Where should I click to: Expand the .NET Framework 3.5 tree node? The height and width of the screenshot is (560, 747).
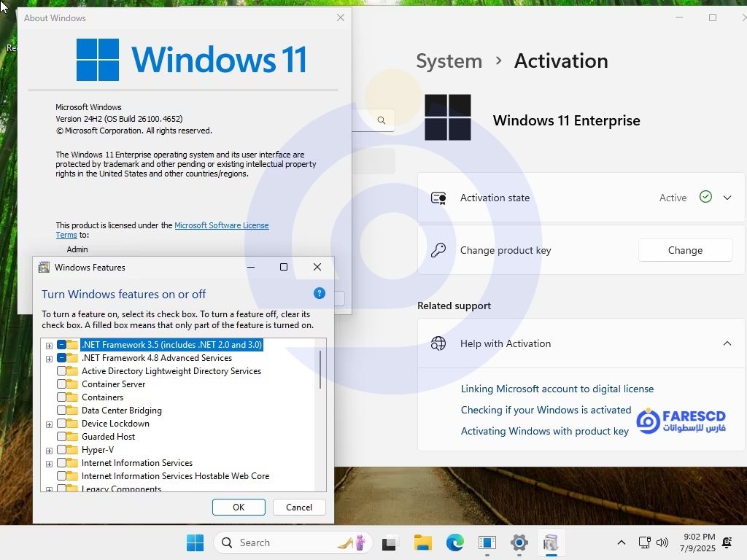pos(49,346)
